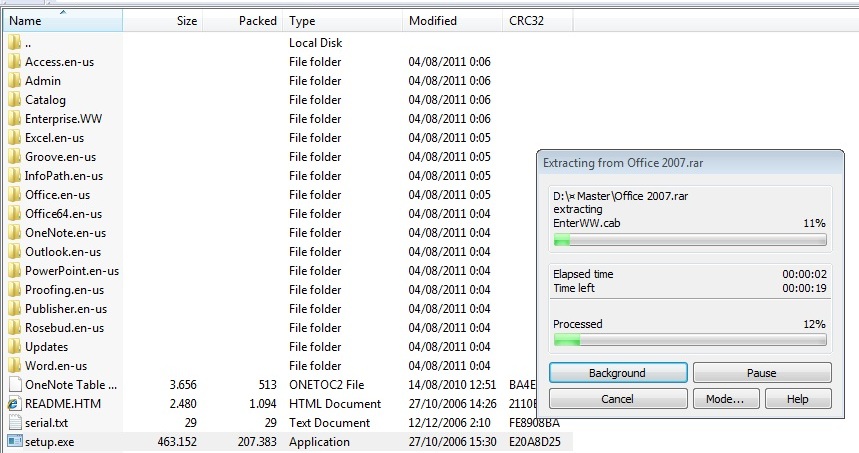Screen dimensions: 859x453
Task: Sort files by the Packed column header
Action: pyautogui.click(x=242, y=21)
